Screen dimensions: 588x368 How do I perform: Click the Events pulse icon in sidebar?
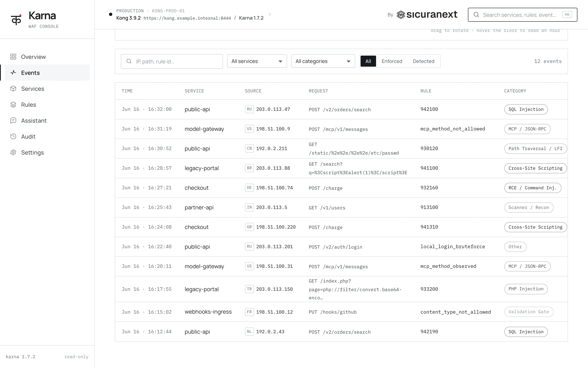tap(13, 73)
